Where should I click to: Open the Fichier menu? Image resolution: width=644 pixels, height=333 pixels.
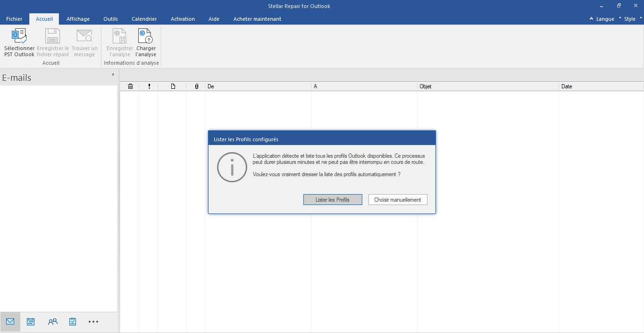point(14,19)
